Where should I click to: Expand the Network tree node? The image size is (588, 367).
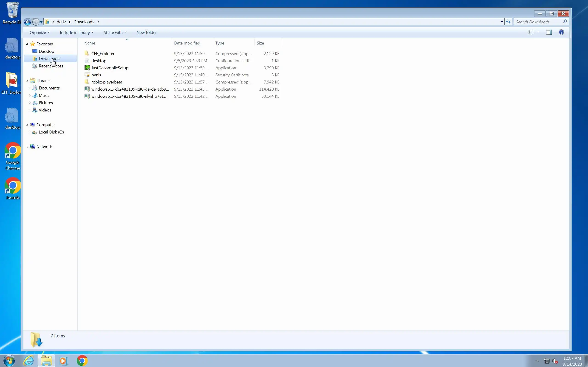[x=27, y=147]
